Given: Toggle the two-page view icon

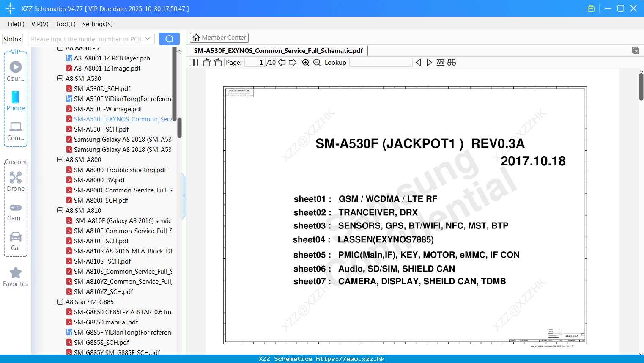Looking at the screenshot, I should click(194, 63).
